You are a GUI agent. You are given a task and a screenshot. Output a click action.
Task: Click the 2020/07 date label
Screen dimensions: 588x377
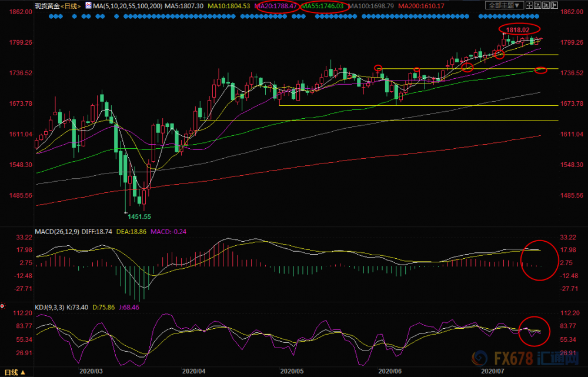[x=493, y=371]
